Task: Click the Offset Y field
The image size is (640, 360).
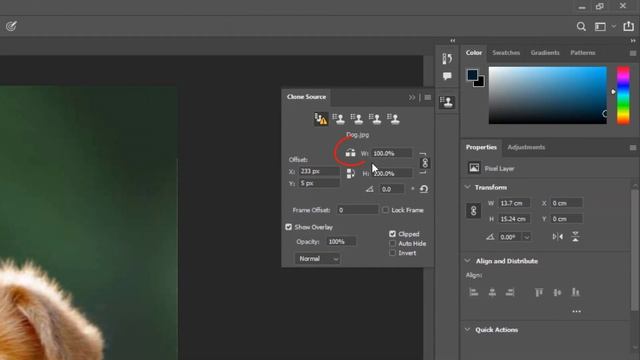Action: pyautogui.click(x=319, y=183)
